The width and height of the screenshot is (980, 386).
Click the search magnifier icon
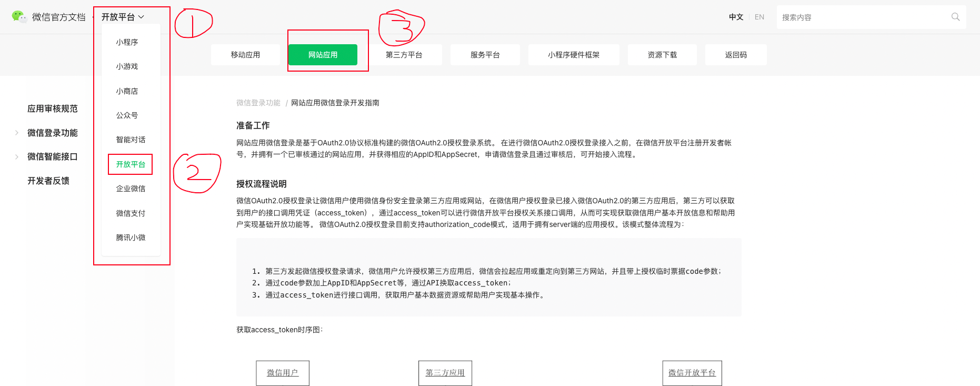955,17
